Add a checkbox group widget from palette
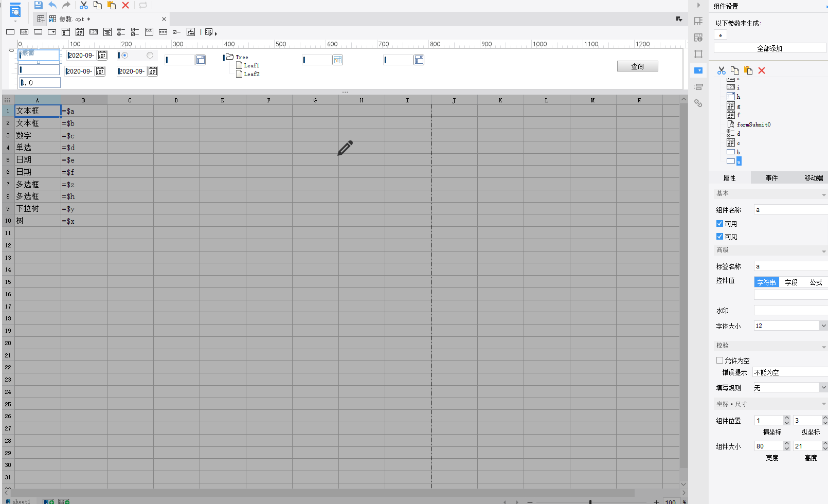This screenshot has width=828, height=504. click(x=135, y=32)
